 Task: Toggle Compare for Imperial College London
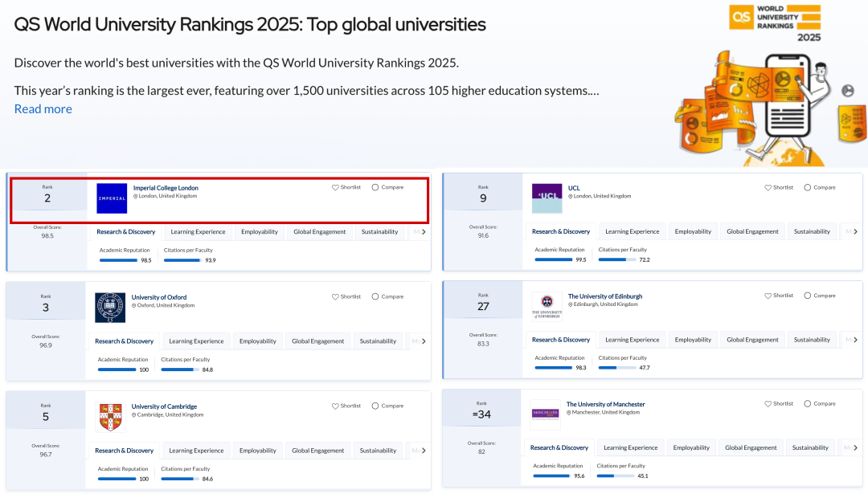375,188
